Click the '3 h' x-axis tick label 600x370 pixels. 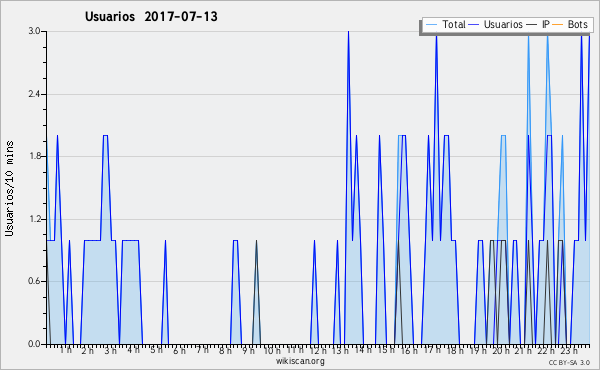[x=111, y=350]
